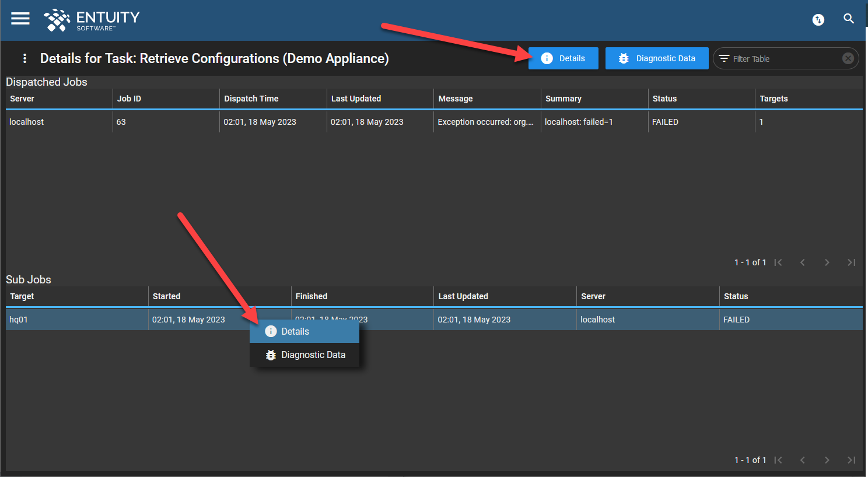Click the Status column header

[664, 99]
